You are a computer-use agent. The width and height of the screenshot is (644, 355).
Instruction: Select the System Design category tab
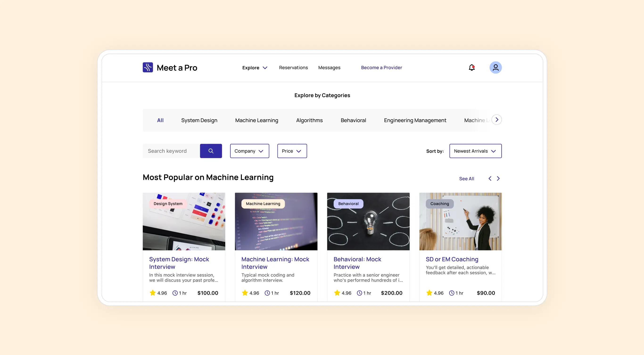199,120
